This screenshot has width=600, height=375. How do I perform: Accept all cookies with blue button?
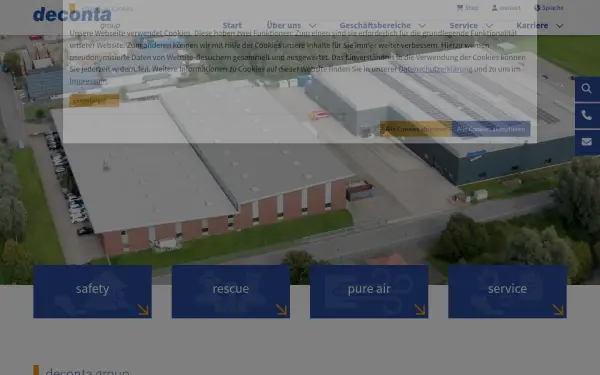pos(491,129)
